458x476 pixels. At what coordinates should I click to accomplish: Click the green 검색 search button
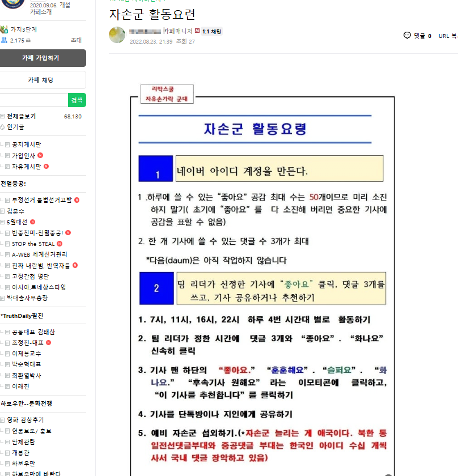[77, 100]
